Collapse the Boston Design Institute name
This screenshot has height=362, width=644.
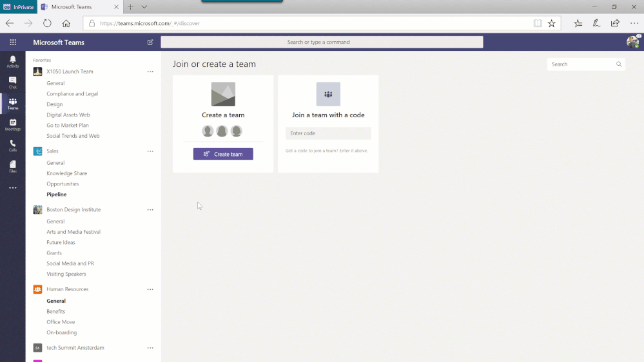(73, 209)
